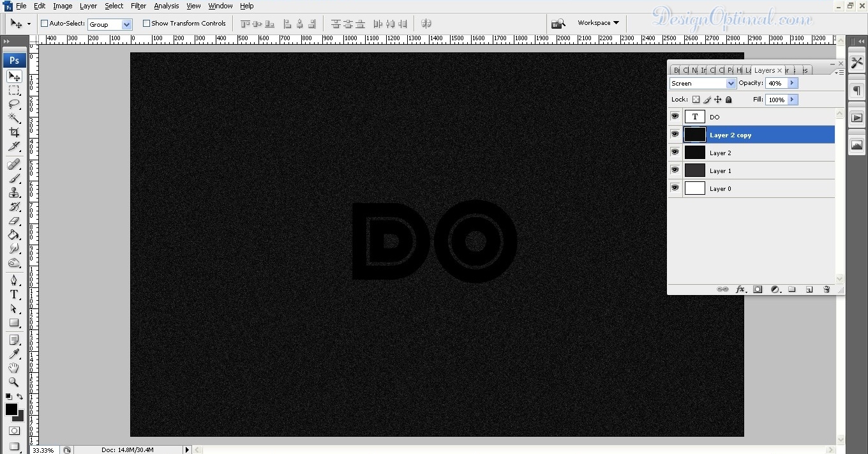Viewport: 868px width, 454px height.
Task: Select the Zoom tool
Action: coord(14,382)
